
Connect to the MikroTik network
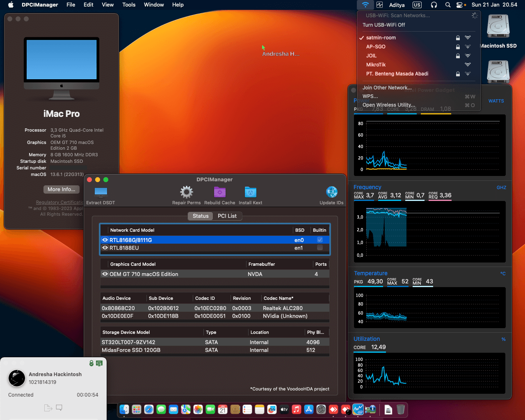pyautogui.click(x=418, y=65)
